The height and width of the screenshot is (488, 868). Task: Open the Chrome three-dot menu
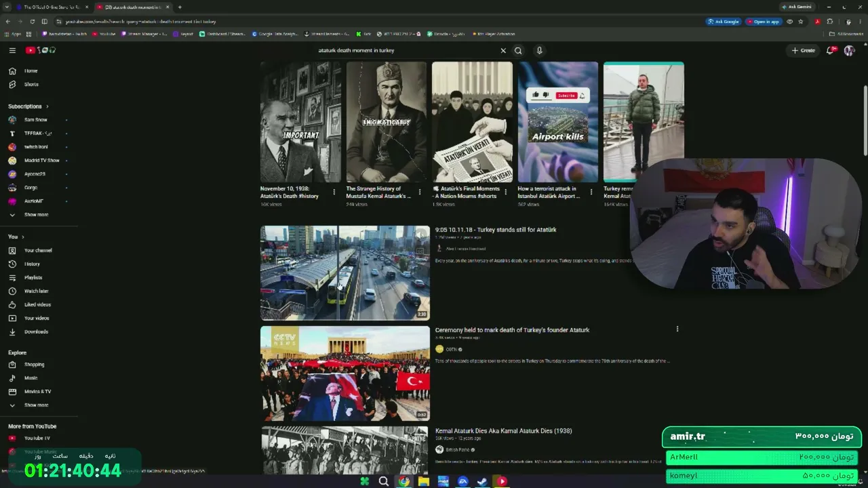pos(860,21)
